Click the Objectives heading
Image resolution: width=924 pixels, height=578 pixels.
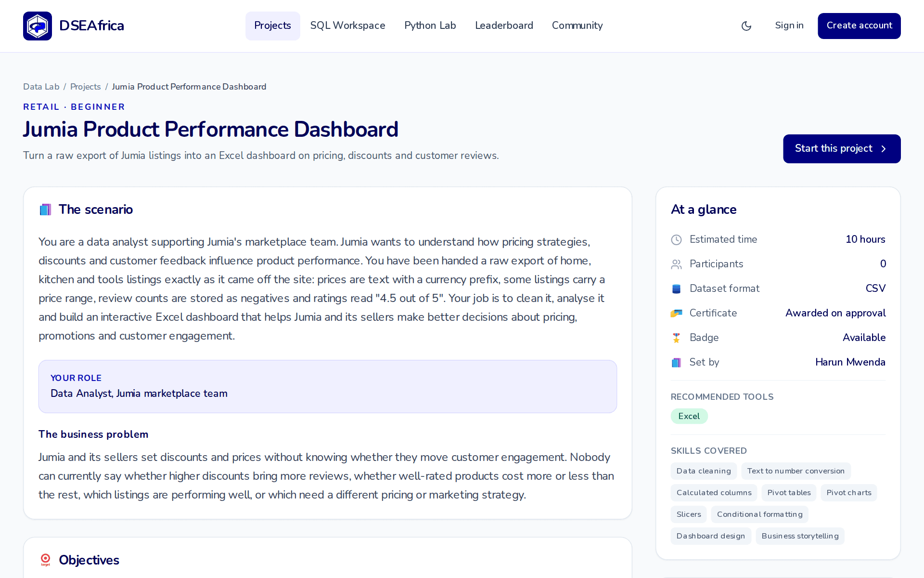click(89, 560)
